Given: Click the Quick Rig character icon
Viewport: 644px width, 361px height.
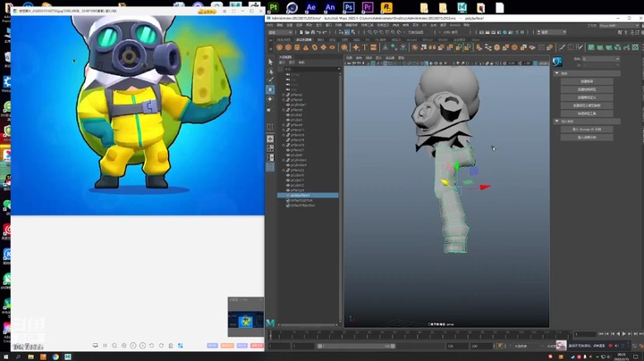Looking at the screenshot, I should coord(557,62).
